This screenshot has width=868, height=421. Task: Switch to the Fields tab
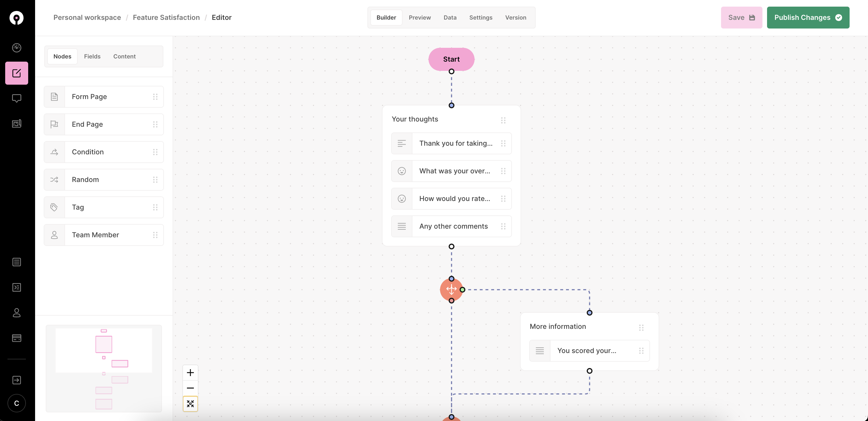(x=92, y=56)
